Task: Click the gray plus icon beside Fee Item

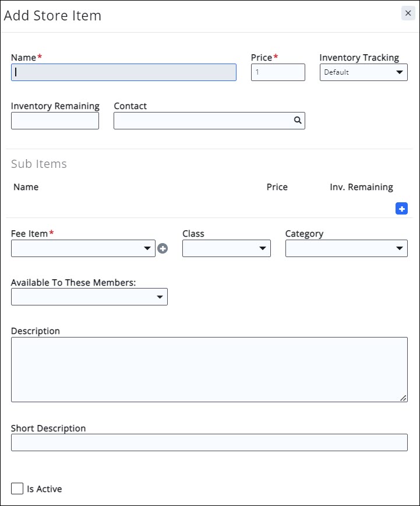Action: pos(163,249)
